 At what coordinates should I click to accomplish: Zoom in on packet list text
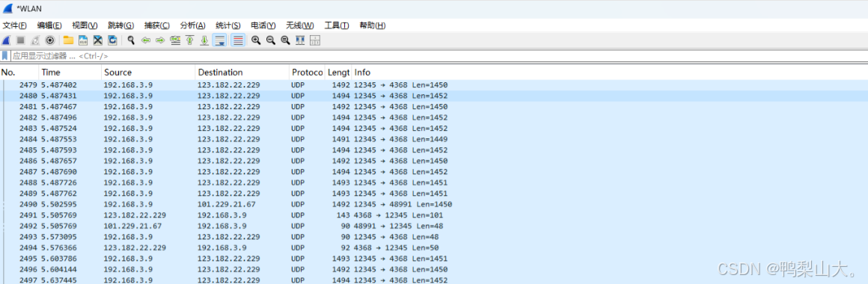[256, 40]
